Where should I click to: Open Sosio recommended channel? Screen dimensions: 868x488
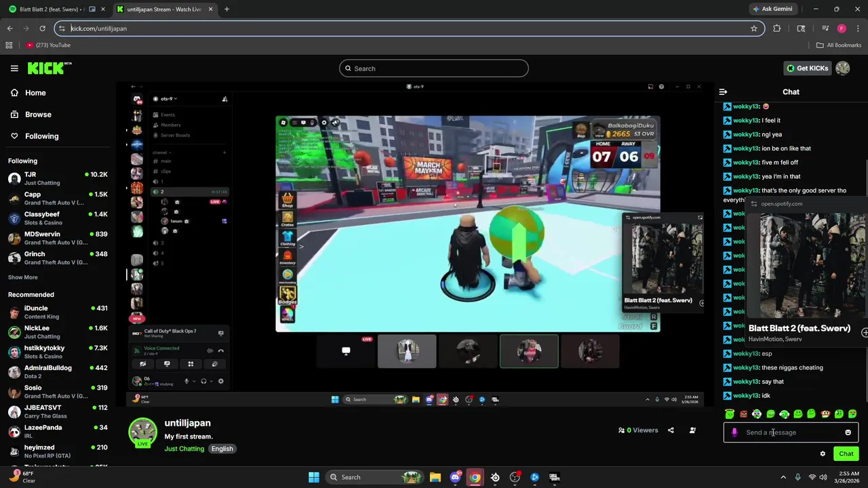[58, 391]
